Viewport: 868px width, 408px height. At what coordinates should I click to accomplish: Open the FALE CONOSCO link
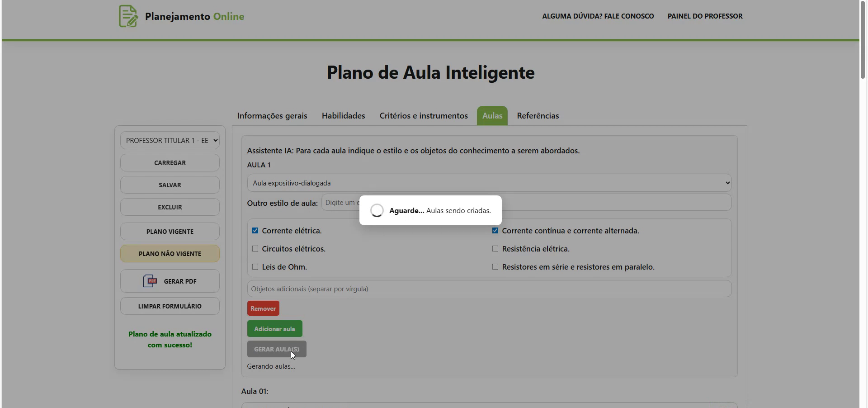598,16
